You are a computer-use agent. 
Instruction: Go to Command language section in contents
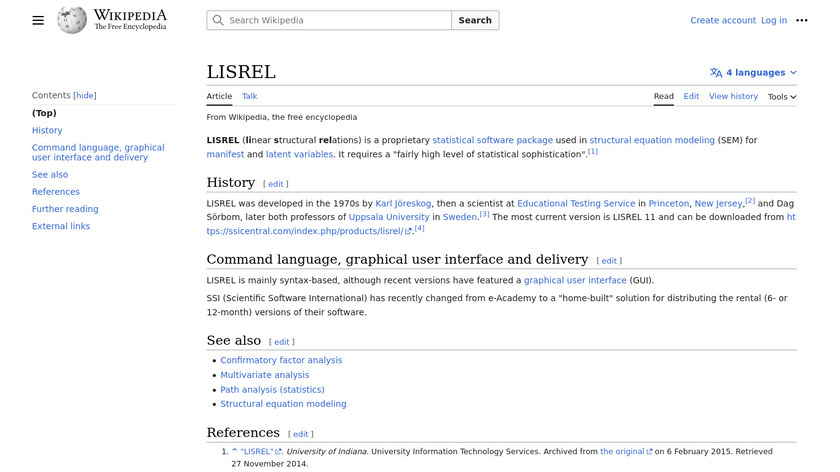pyautogui.click(x=98, y=152)
